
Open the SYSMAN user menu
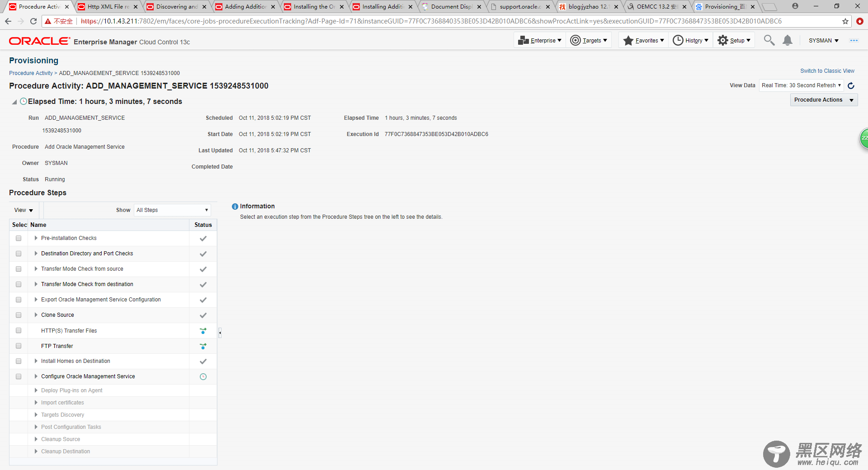click(x=823, y=41)
